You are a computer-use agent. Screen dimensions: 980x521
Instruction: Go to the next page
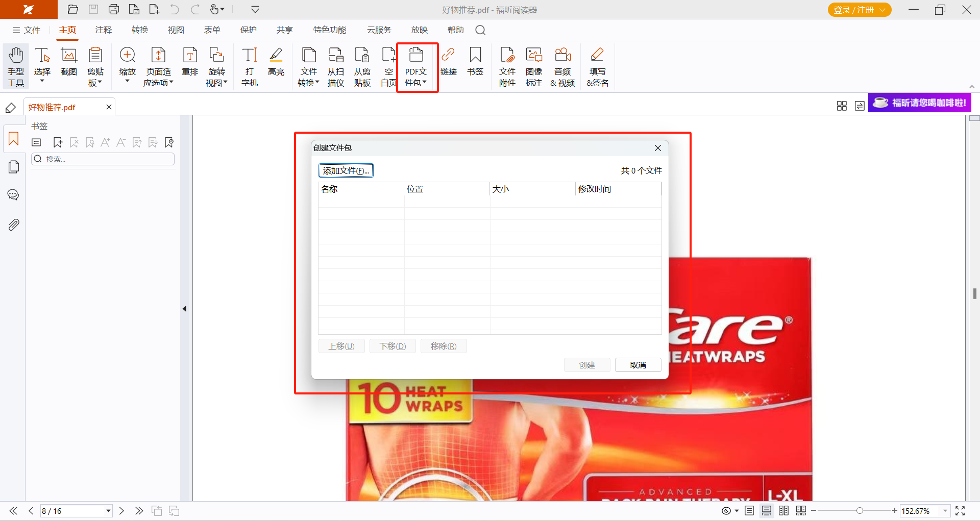point(121,511)
